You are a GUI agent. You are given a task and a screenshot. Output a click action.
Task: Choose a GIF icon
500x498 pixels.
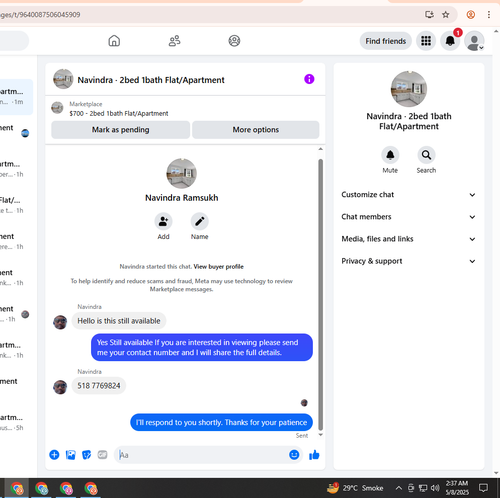[x=102, y=455]
